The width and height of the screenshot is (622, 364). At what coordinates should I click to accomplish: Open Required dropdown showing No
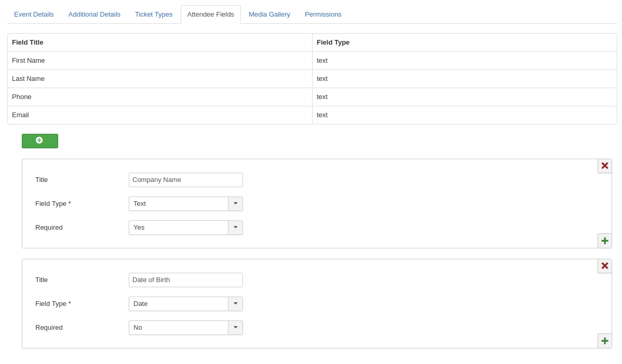[185, 328]
